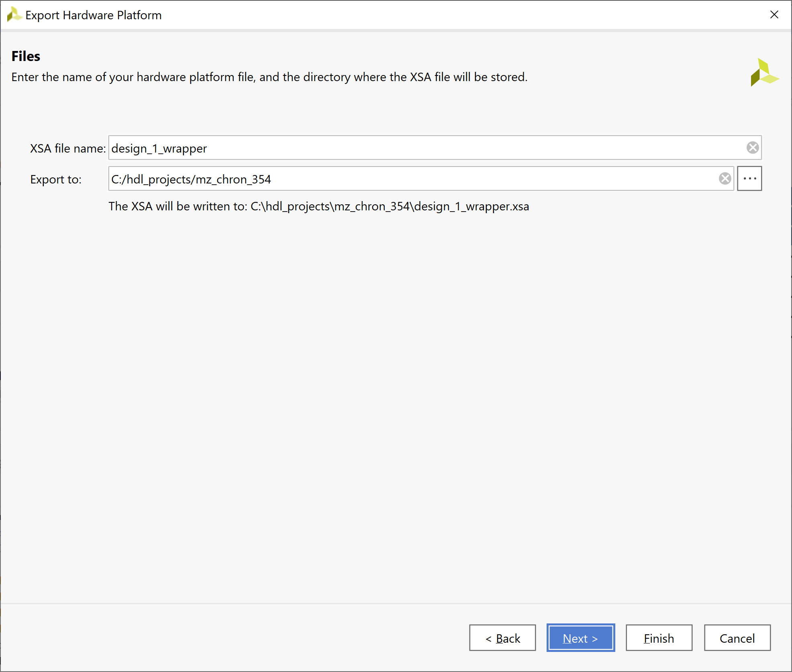This screenshot has width=792, height=672.
Task: Click the Export to path input
Action: [361, 179]
